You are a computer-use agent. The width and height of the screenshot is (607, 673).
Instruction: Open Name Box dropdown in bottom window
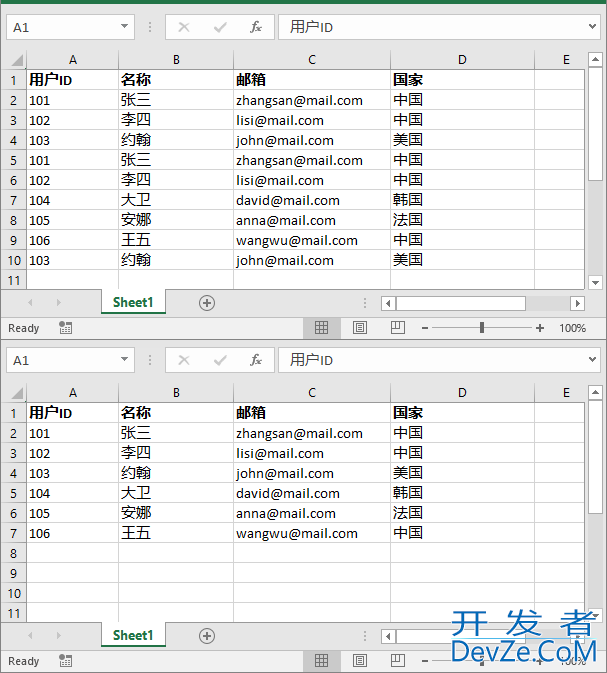pyautogui.click(x=124, y=360)
